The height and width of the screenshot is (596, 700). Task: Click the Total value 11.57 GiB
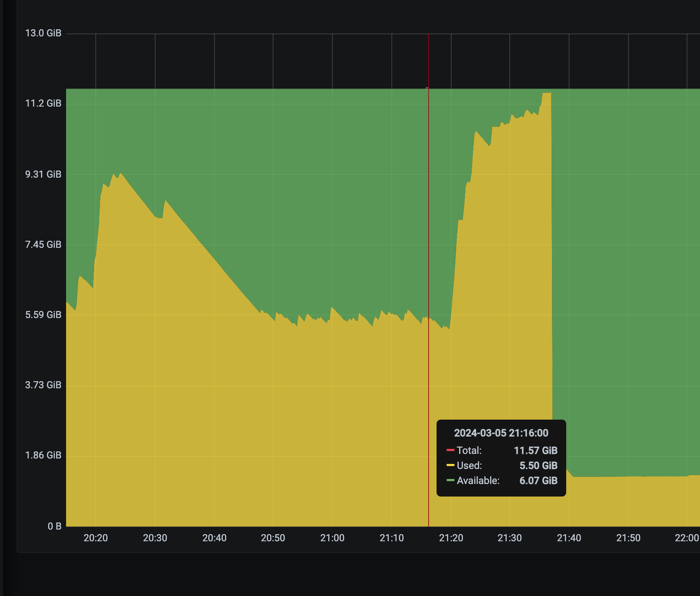pyautogui.click(x=535, y=451)
